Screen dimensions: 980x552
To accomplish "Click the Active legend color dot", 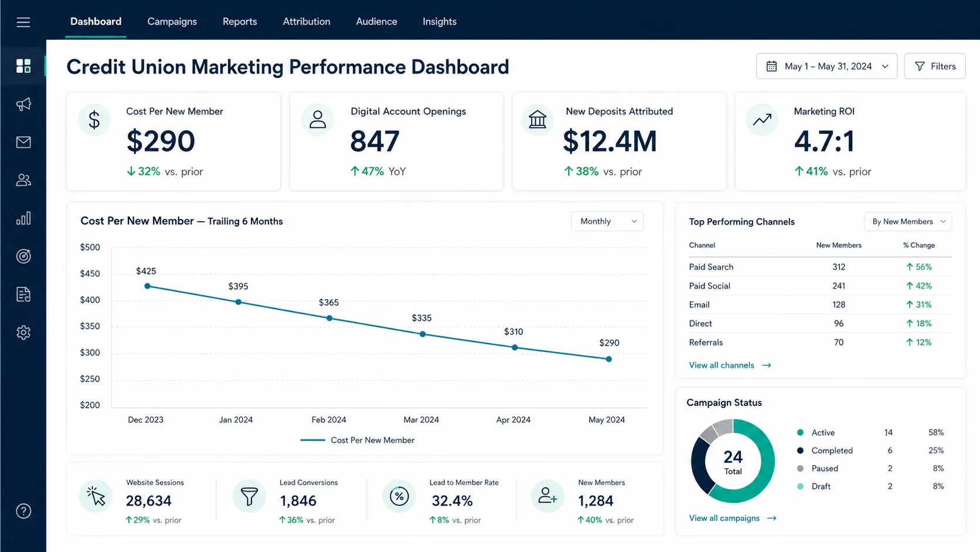I will click(x=800, y=433).
